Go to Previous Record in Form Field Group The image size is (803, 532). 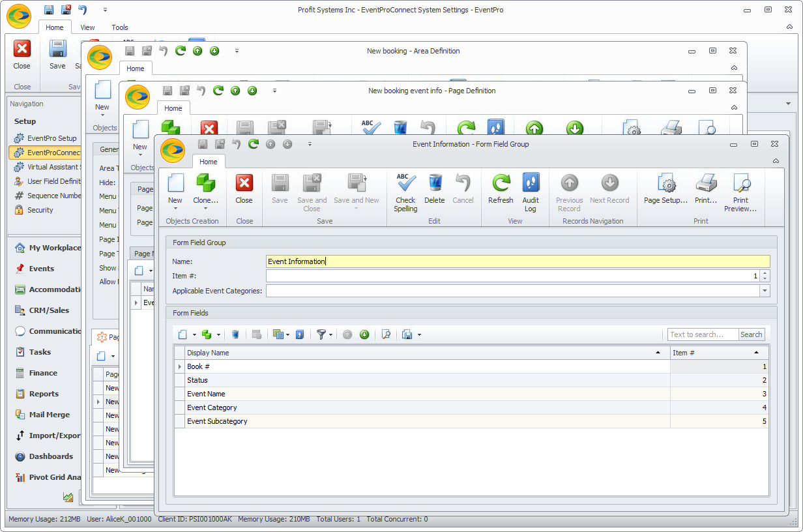[x=569, y=193]
